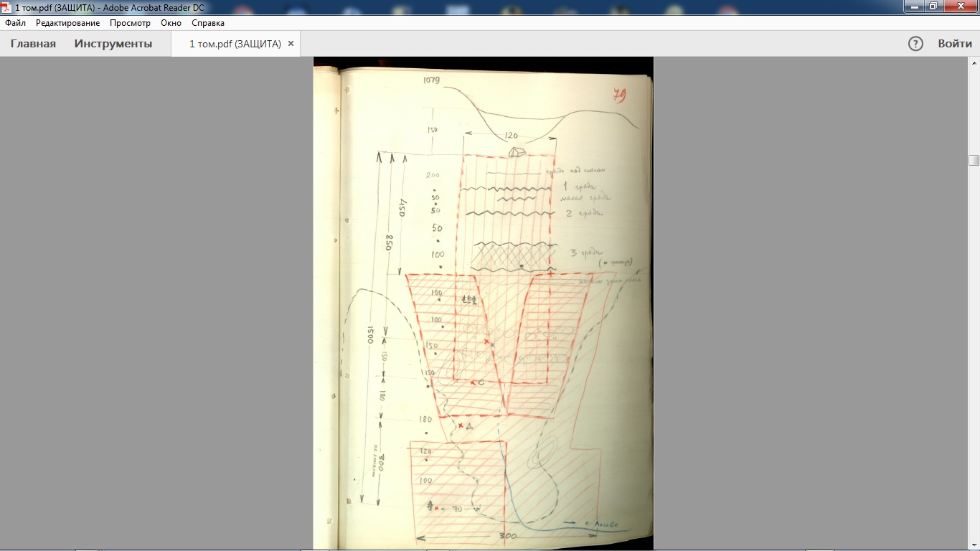Screen dimensions: 980x551
Task: Click the Acrobat PDF icon in title bar
Action: pos(6,7)
